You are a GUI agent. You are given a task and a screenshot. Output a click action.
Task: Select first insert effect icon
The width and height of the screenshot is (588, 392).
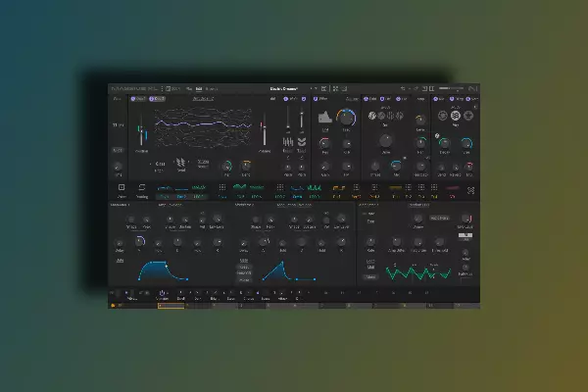pos(372,116)
